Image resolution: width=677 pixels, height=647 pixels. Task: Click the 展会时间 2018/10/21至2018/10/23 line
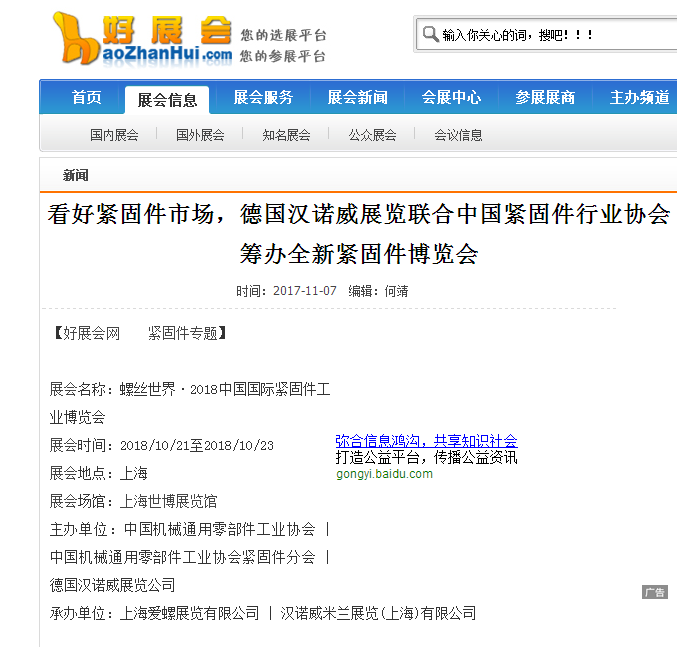[x=161, y=445]
